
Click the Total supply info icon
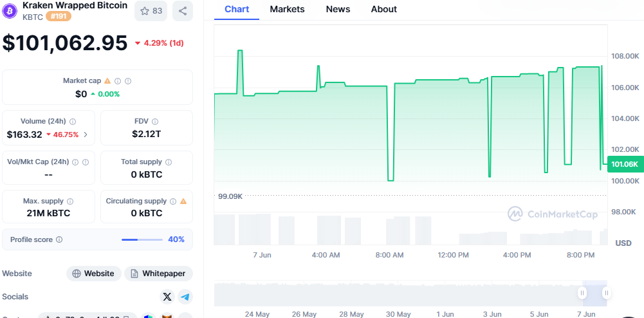tap(169, 162)
